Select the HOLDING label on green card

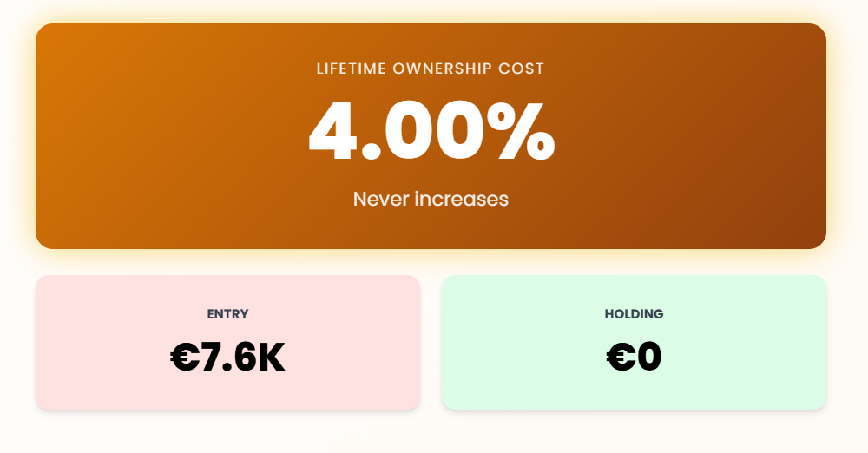(635, 314)
